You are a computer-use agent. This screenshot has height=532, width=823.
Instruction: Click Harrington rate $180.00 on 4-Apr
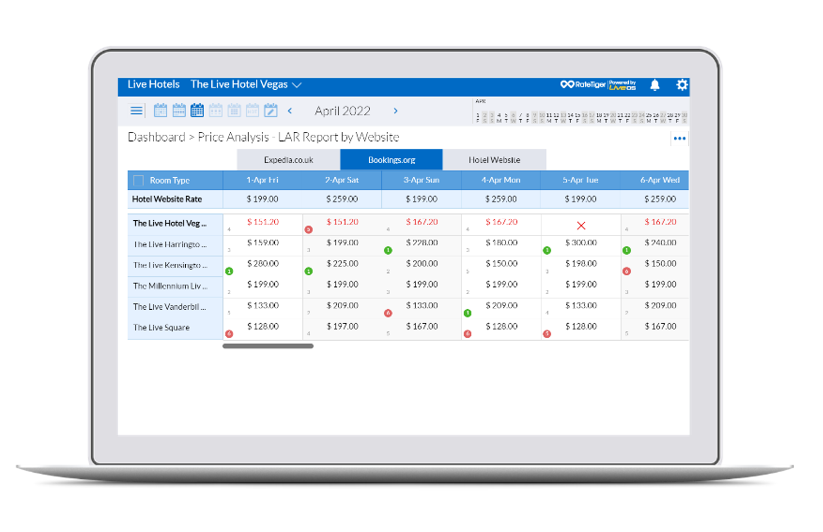point(501,243)
